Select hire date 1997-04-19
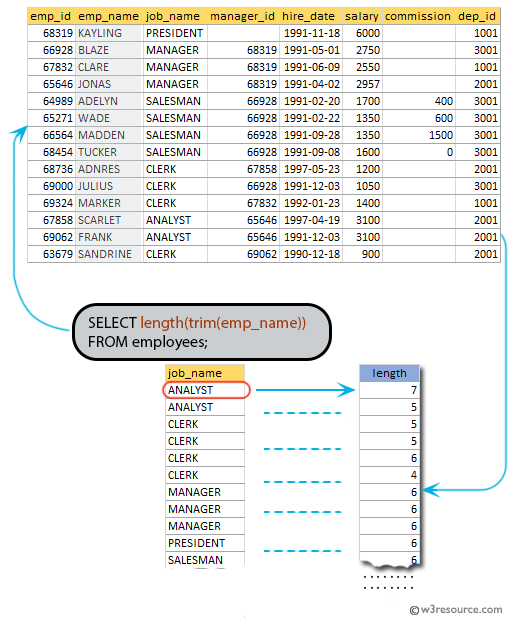524x623 pixels. (310, 220)
